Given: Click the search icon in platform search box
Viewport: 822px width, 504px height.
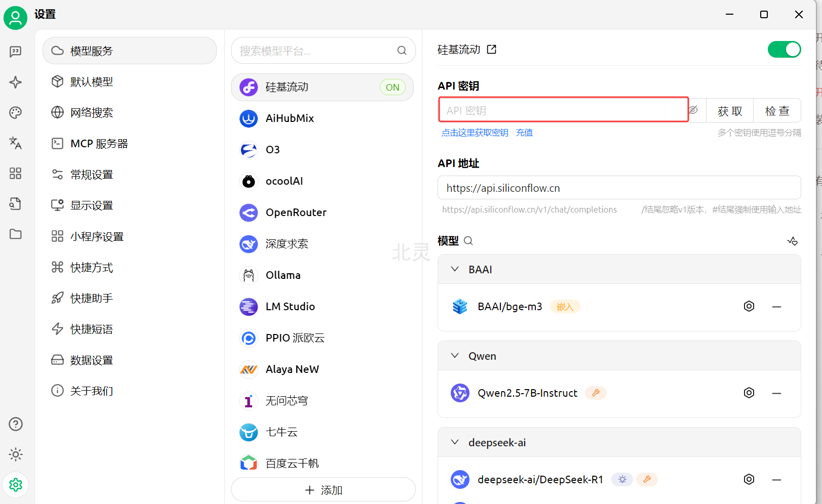Looking at the screenshot, I should click(x=402, y=51).
